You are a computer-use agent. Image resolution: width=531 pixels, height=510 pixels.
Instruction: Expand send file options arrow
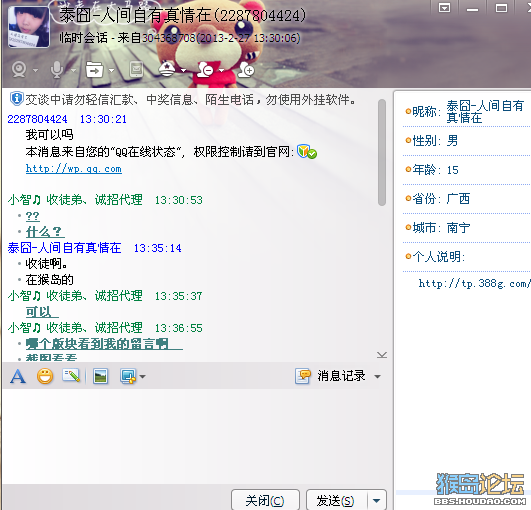coord(111,70)
